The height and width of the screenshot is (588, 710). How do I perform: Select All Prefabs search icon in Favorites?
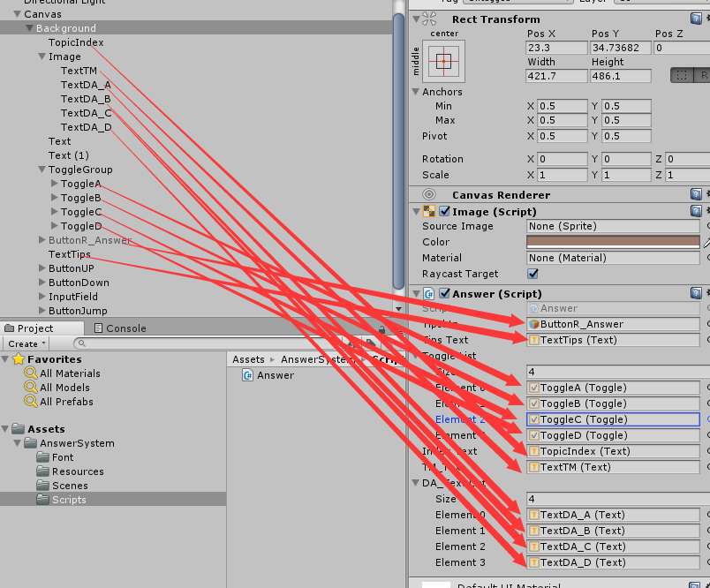[31, 401]
